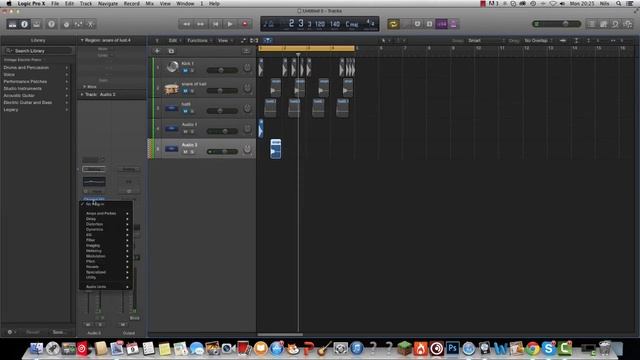Viewport: 640px width, 360px height.
Task: Adjust the Kick 1 track volume slider
Action: [222, 70]
